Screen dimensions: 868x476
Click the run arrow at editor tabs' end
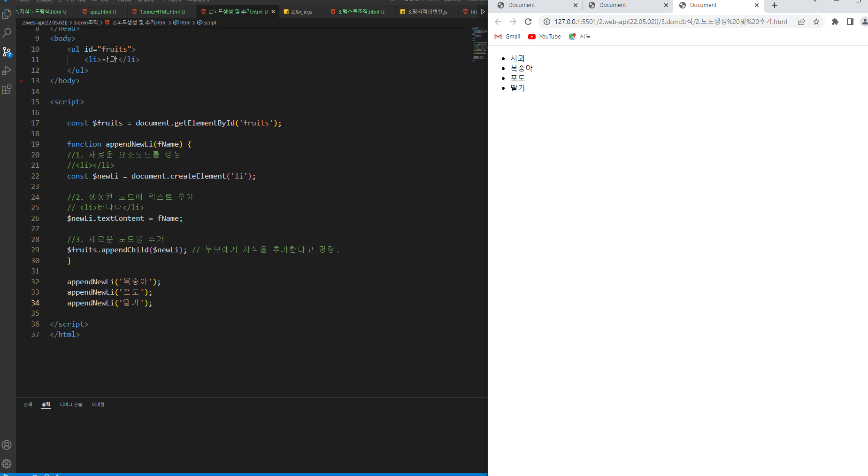[483, 12]
